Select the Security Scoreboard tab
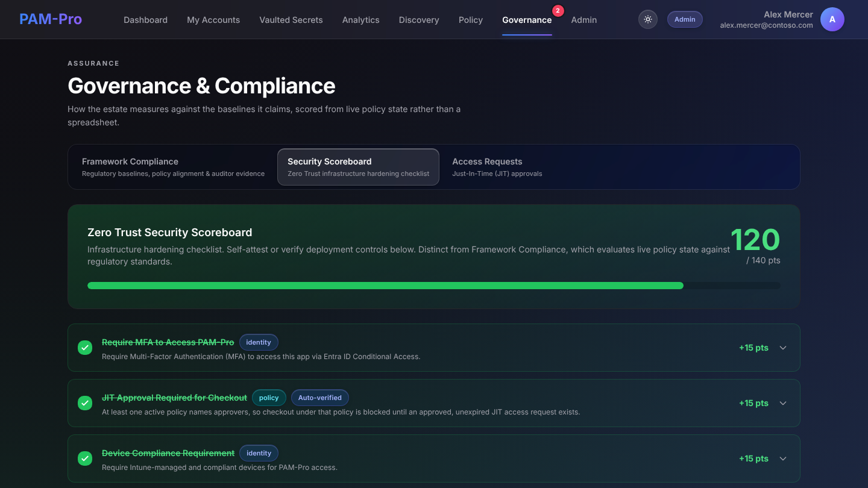This screenshot has height=488, width=868. 358,167
